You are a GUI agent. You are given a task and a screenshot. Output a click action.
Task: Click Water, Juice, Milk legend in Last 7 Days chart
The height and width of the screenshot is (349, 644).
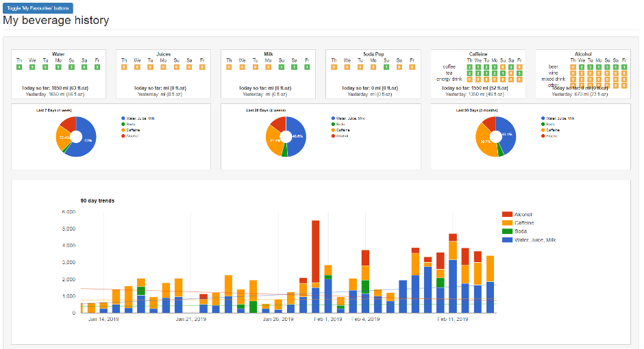[138, 118]
